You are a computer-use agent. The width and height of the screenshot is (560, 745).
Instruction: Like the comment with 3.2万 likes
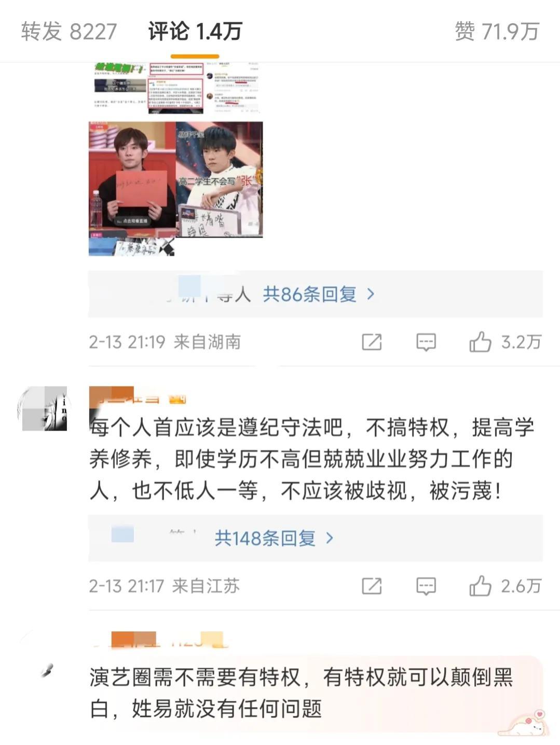pyautogui.click(x=505, y=342)
